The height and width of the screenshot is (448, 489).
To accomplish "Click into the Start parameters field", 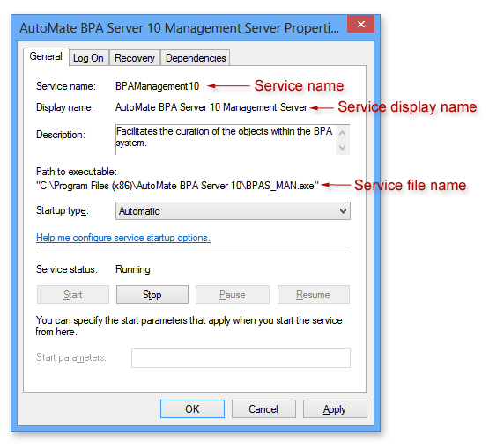I will tap(241, 357).
